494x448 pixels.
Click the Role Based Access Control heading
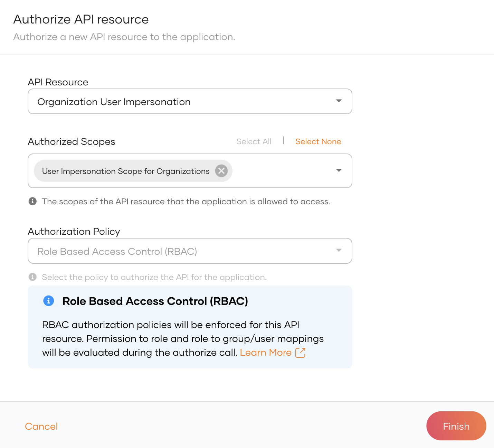pyautogui.click(x=155, y=301)
